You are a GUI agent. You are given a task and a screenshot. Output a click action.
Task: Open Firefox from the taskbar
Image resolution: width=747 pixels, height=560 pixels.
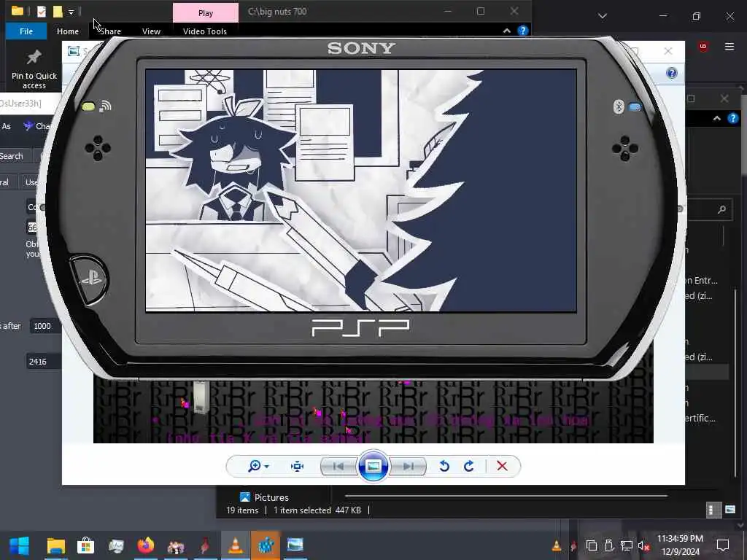coord(146,545)
